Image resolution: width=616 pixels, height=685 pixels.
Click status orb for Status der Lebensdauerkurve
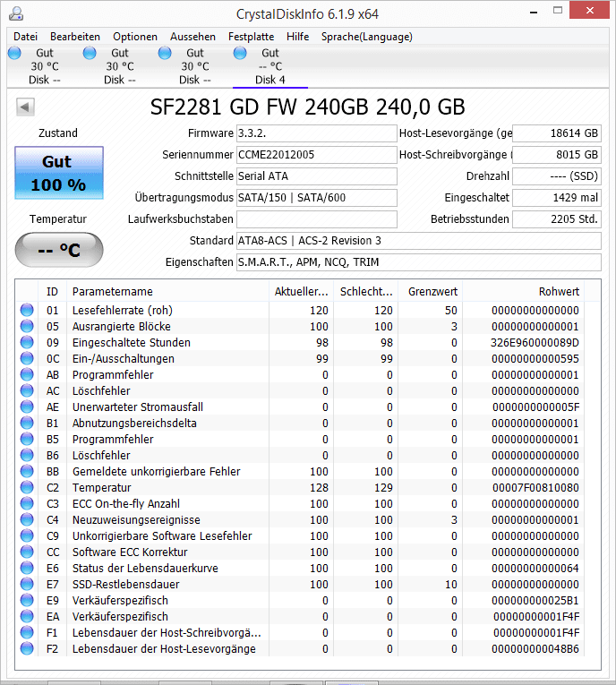click(27, 568)
